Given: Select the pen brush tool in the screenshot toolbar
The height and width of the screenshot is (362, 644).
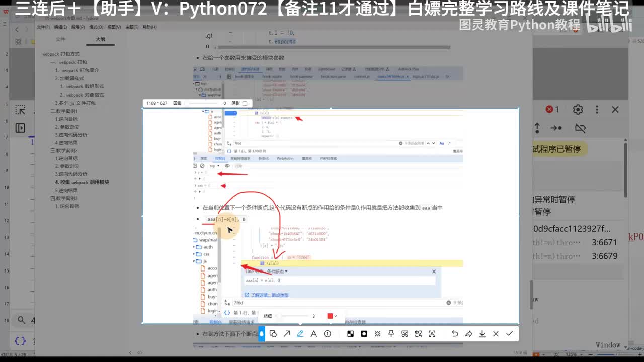Looking at the screenshot, I should tap(300, 334).
